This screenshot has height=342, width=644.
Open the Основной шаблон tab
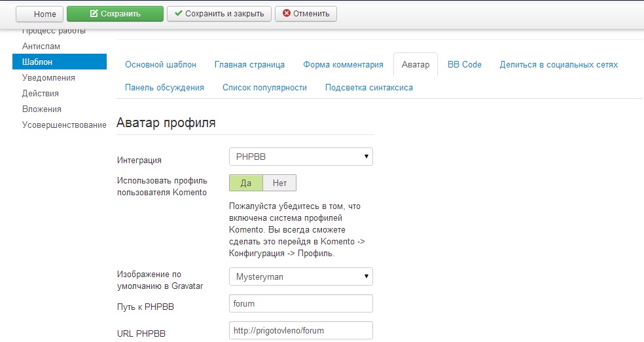[x=160, y=65]
